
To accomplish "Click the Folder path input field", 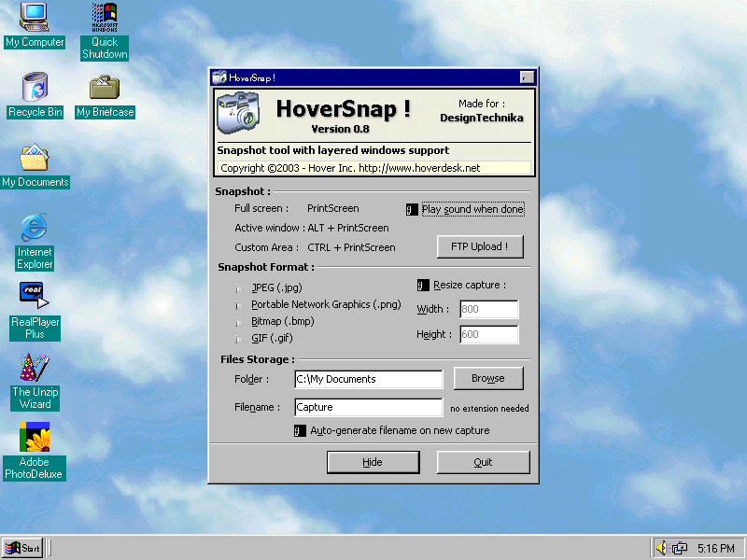I will pos(369,379).
